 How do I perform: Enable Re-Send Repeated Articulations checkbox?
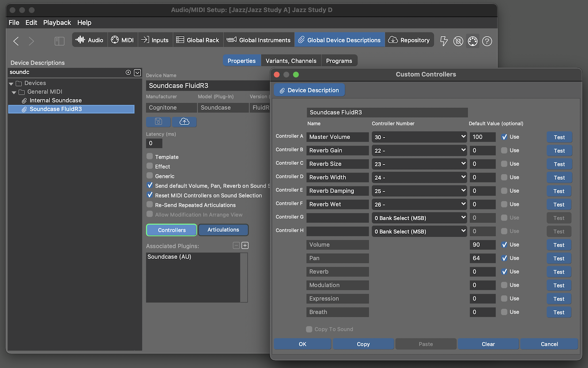pyautogui.click(x=150, y=204)
